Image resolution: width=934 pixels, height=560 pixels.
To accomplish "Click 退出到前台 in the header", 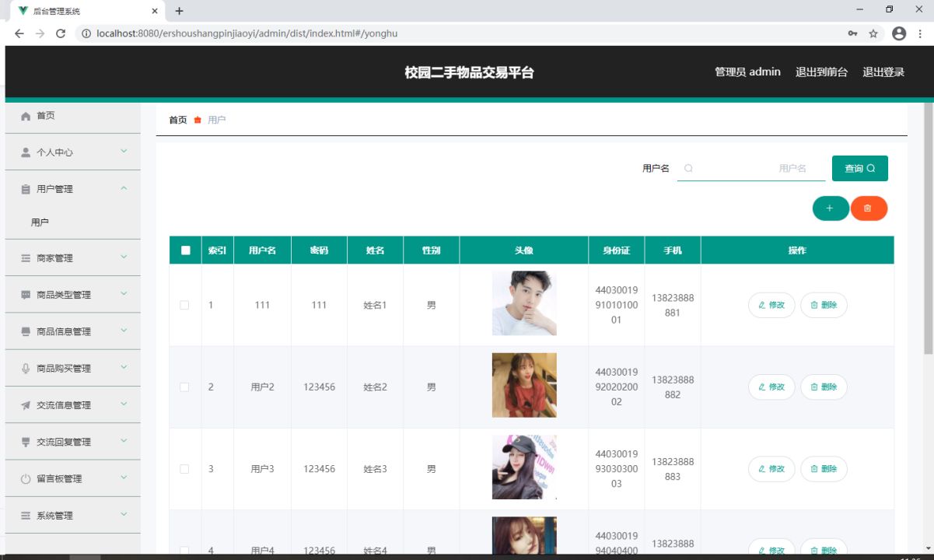I will [x=821, y=72].
